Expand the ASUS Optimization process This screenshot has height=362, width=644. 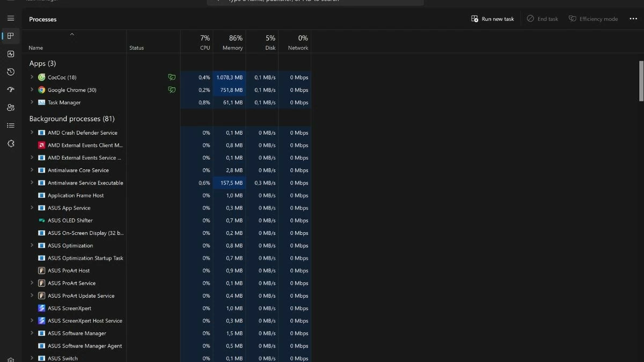[x=32, y=246]
